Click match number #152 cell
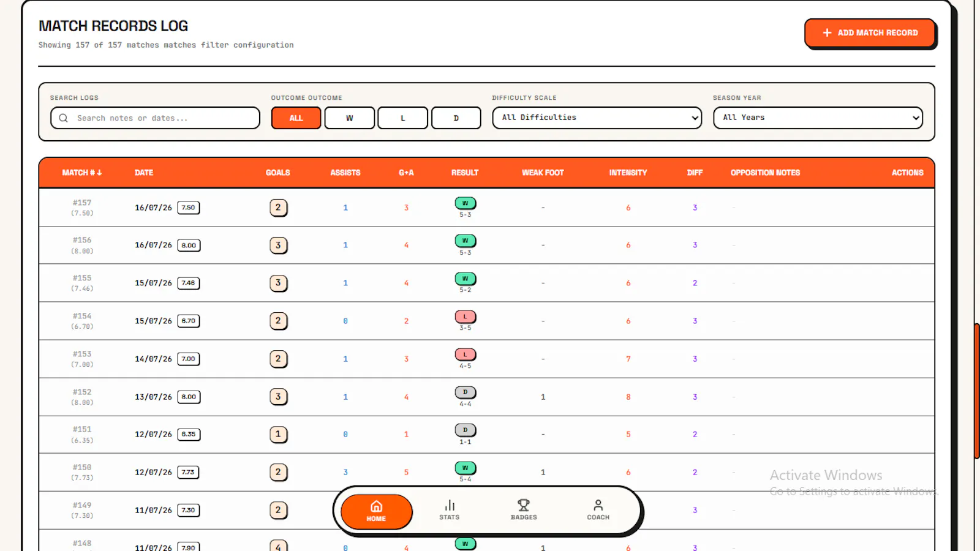This screenshot has width=980, height=551. click(x=82, y=397)
